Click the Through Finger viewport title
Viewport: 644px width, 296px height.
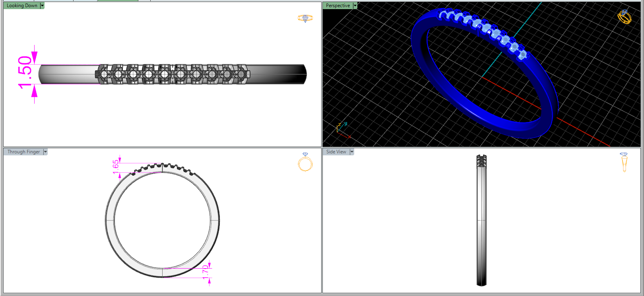[x=24, y=152]
